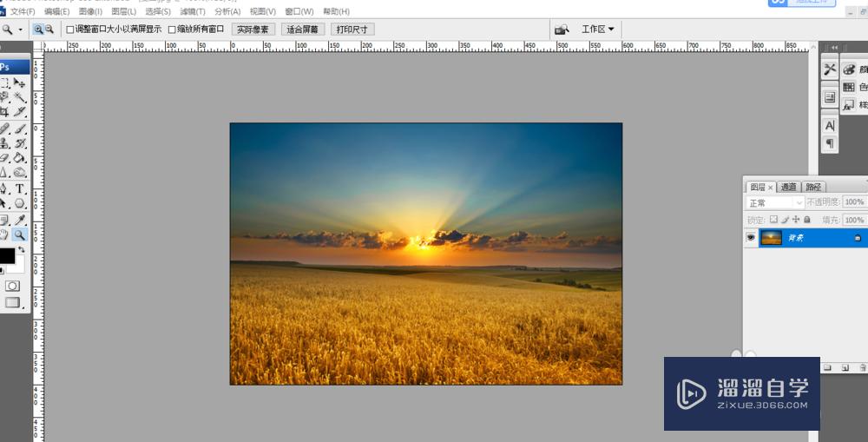Swap foreground and background colors
This screenshot has height=442, width=868.
(21, 250)
